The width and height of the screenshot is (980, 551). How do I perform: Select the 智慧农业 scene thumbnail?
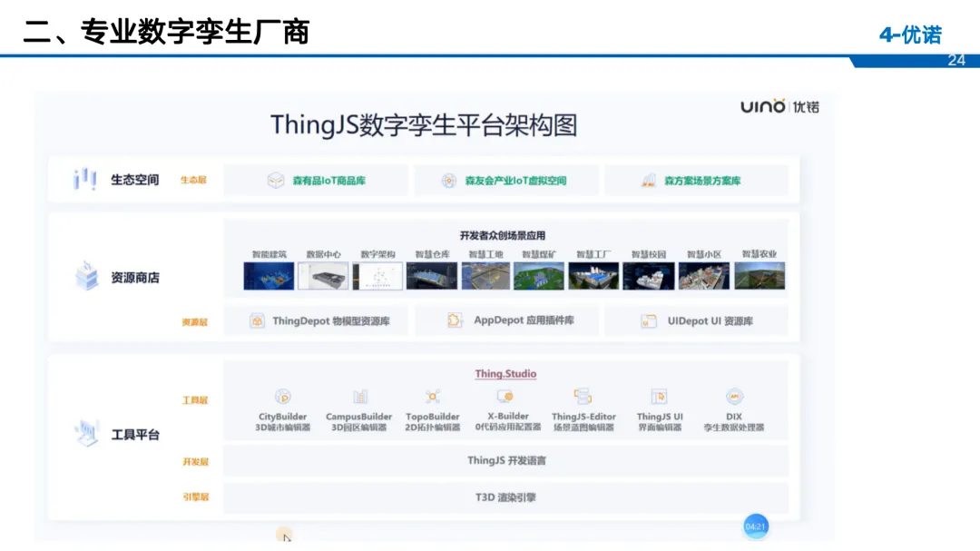[x=759, y=276]
